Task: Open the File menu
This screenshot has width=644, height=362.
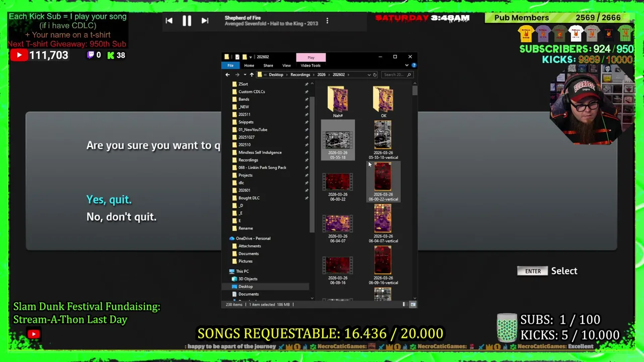Action: coord(230,65)
